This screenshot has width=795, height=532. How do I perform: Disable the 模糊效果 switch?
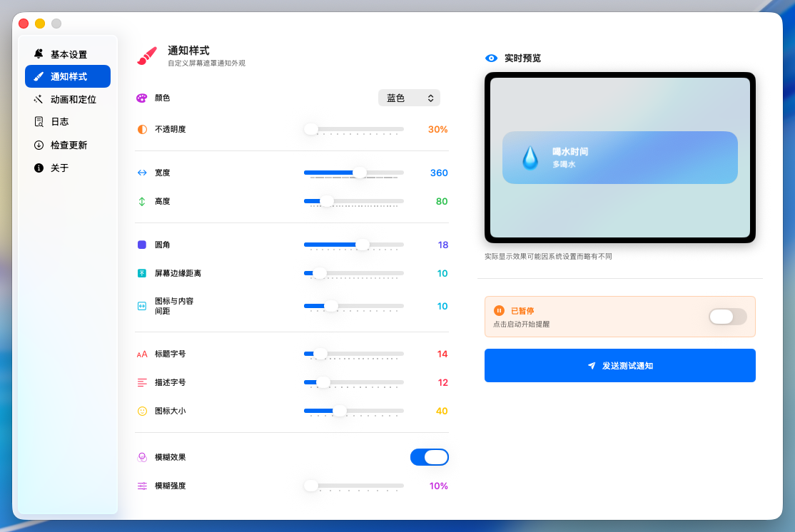429,457
